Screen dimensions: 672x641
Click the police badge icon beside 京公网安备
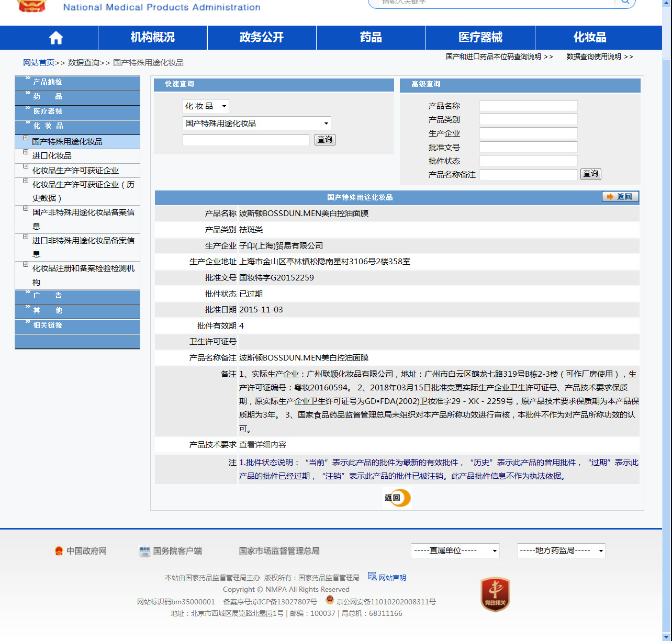(x=330, y=600)
